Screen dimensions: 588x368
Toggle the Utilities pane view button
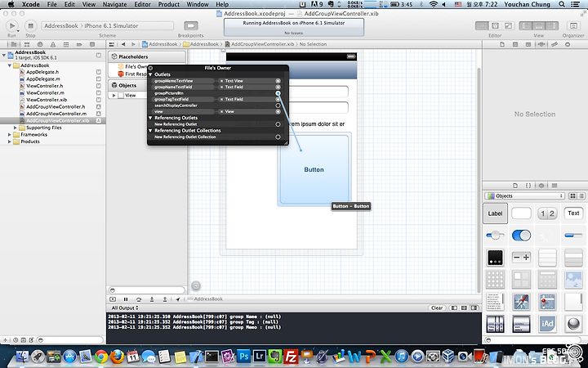coord(551,25)
